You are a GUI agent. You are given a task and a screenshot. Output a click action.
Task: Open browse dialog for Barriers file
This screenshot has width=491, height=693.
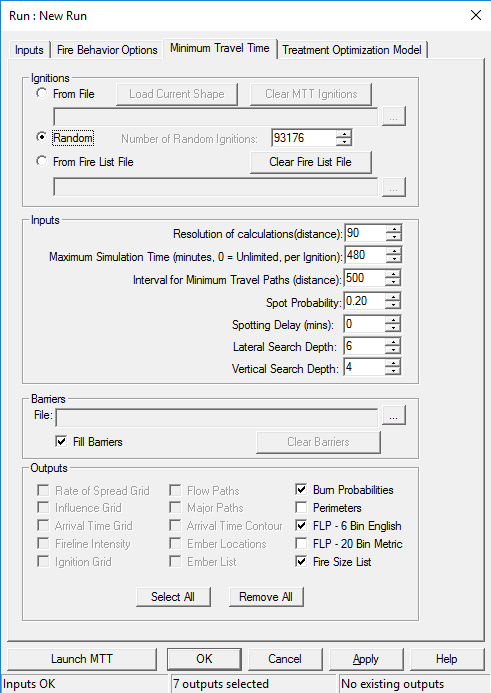[393, 417]
